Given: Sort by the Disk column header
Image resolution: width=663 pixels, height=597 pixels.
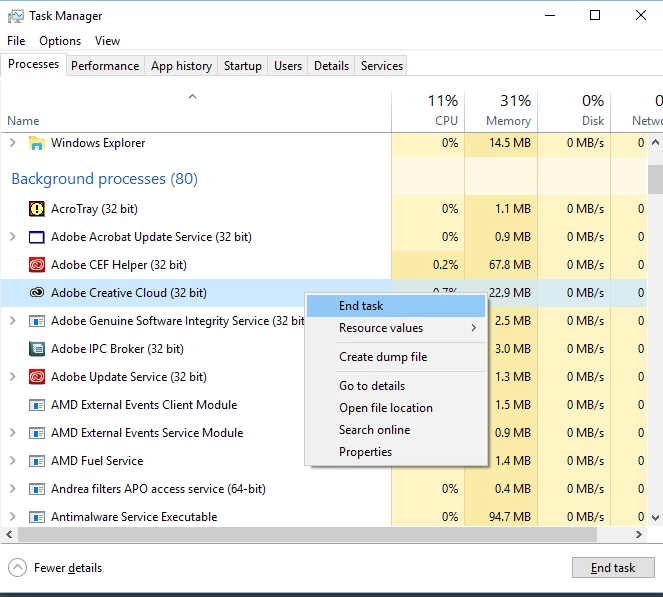Looking at the screenshot, I should (x=574, y=111).
